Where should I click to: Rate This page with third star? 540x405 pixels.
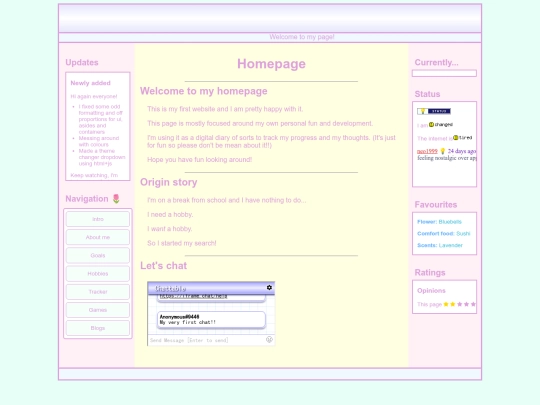point(460,304)
